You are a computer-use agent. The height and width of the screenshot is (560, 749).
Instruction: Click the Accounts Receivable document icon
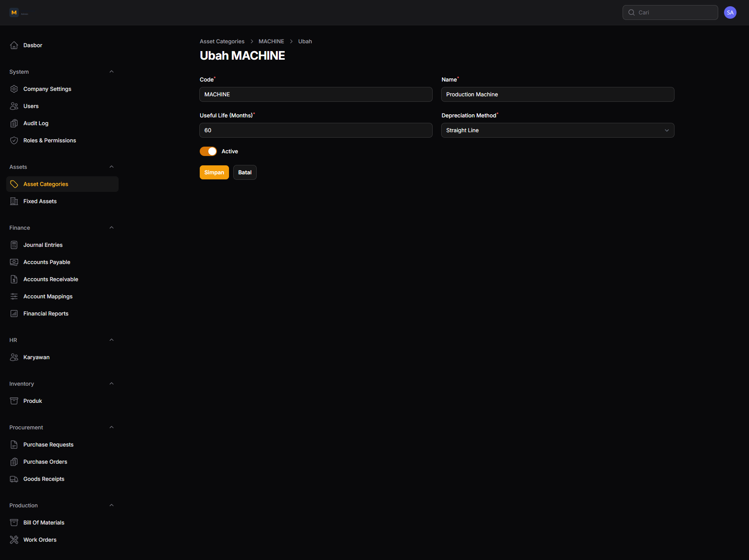14,279
